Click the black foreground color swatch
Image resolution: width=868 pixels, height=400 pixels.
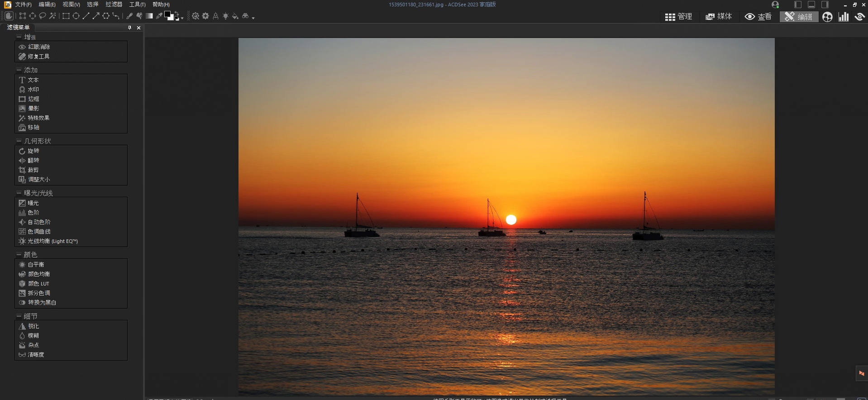tap(167, 15)
